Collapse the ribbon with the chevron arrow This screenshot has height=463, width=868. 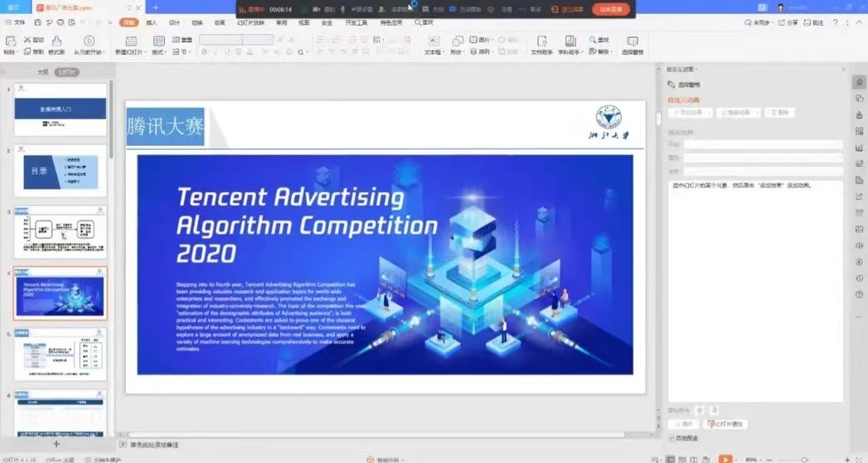(860, 22)
